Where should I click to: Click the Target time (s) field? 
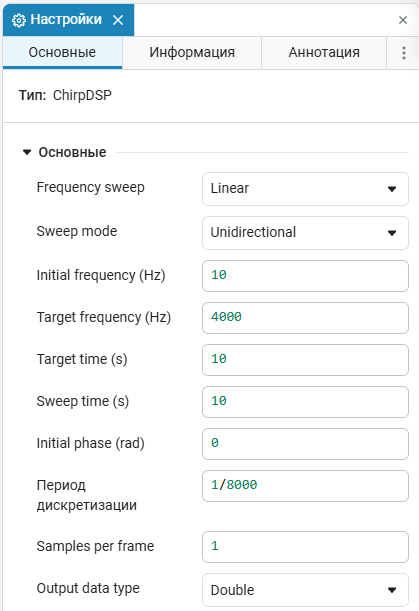point(305,360)
